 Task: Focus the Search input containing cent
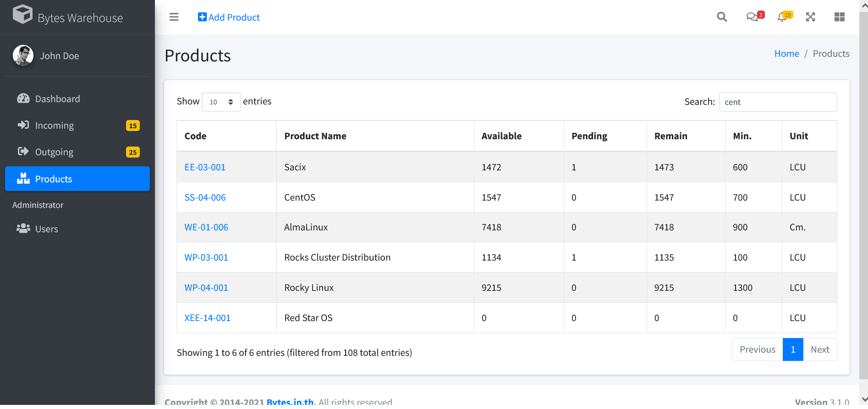[x=778, y=102]
